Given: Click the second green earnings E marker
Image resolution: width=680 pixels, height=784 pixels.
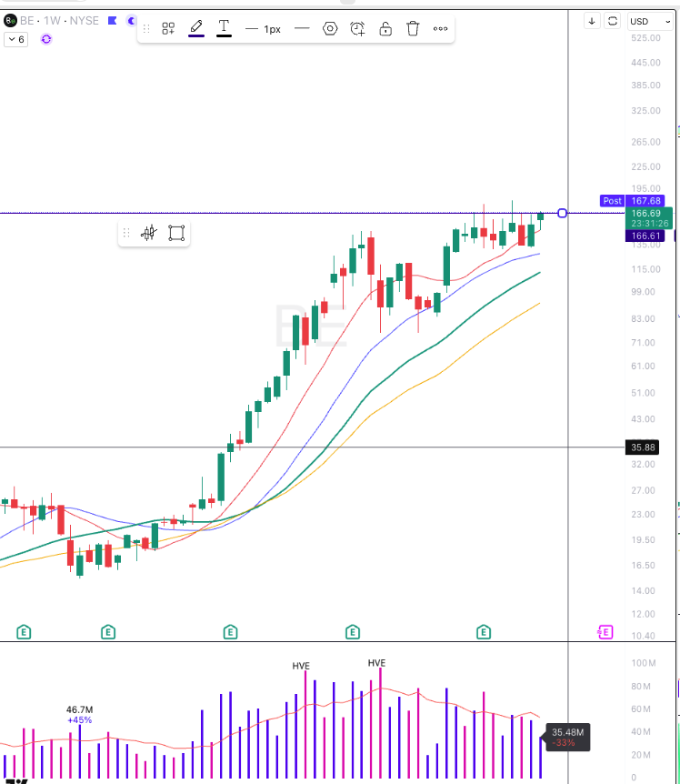Looking at the screenshot, I should (x=108, y=632).
